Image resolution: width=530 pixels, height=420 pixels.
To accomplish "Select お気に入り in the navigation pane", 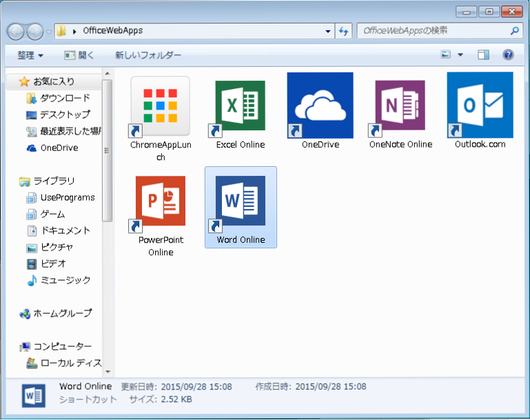I will [x=54, y=81].
